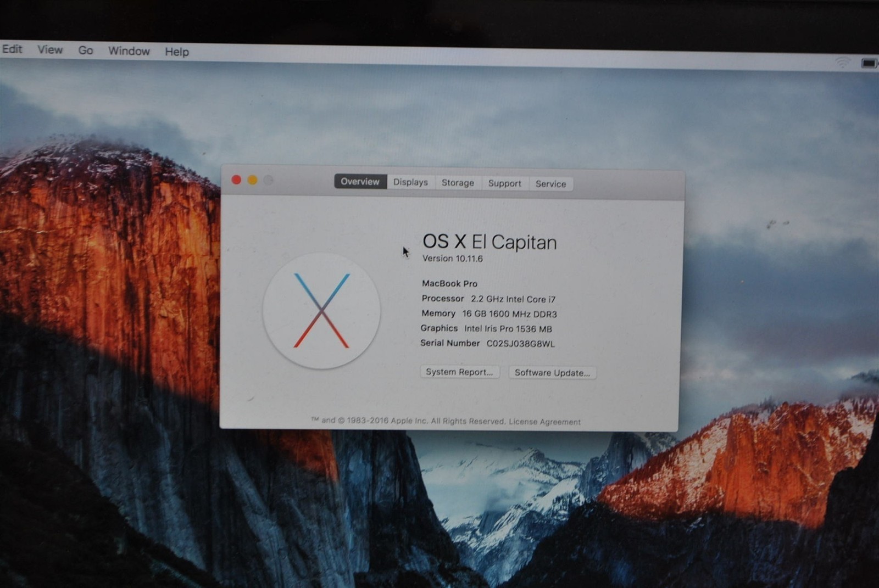879x588 pixels.
Task: Click the System Report button
Action: point(459,372)
